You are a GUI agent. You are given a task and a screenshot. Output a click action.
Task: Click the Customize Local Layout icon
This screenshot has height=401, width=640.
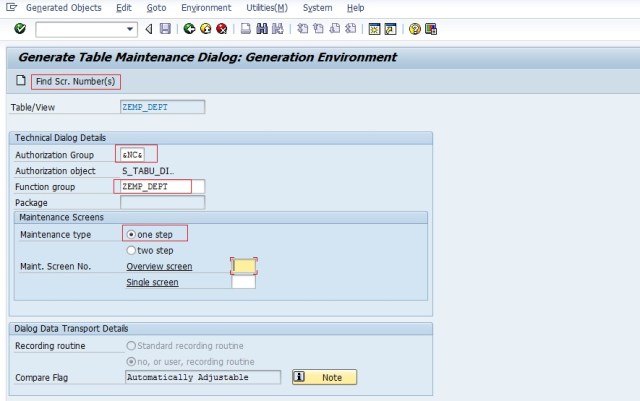(431, 29)
